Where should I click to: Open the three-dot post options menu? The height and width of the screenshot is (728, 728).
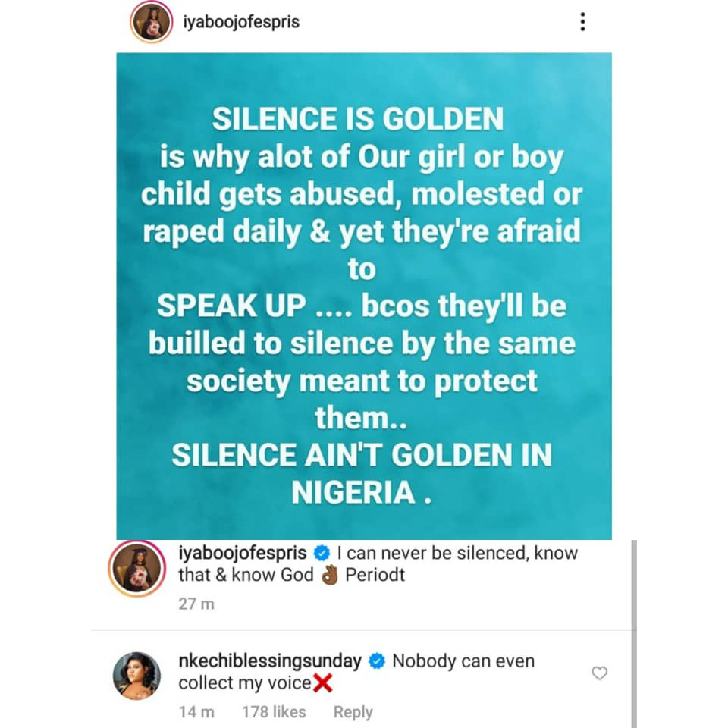click(582, 22)
